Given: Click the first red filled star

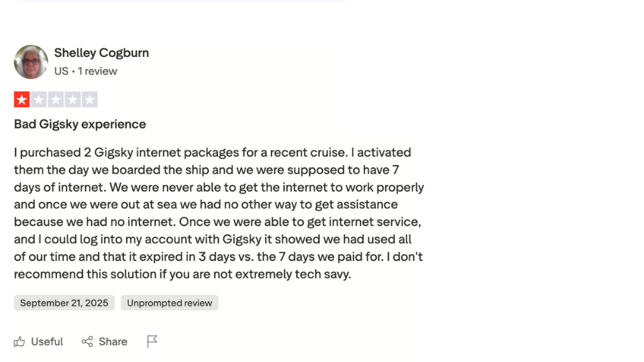Looking at the screenshot, I should (22, 100).
